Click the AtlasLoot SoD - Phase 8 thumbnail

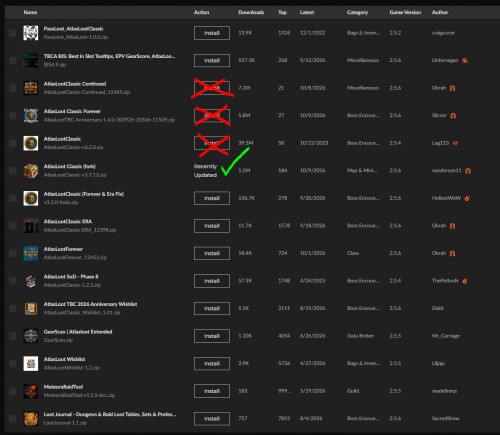(31, 281)
